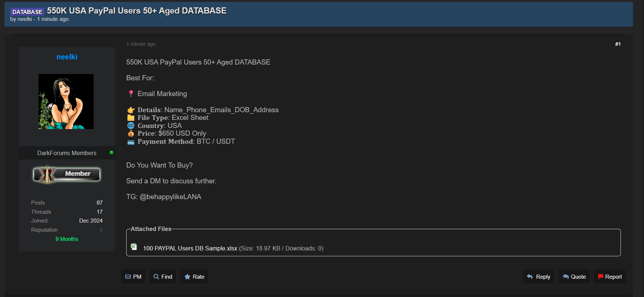Click the reputation value 0

pyautogui.click(x=101, y=230)
